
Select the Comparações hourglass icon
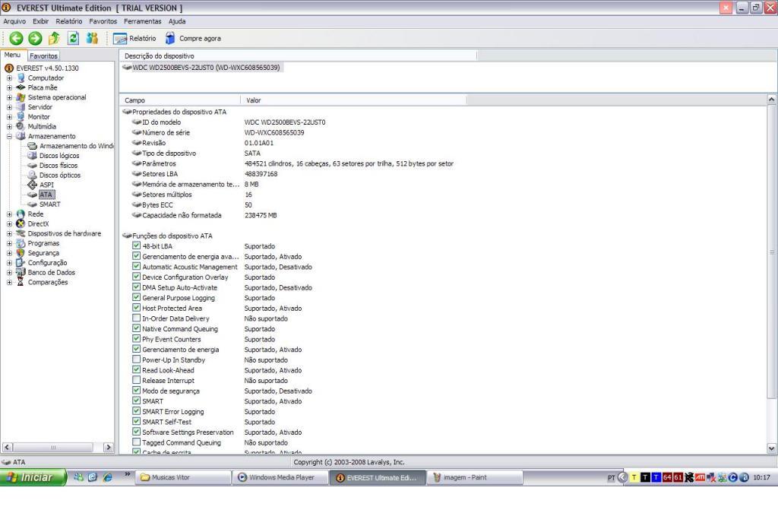point(21,282)
